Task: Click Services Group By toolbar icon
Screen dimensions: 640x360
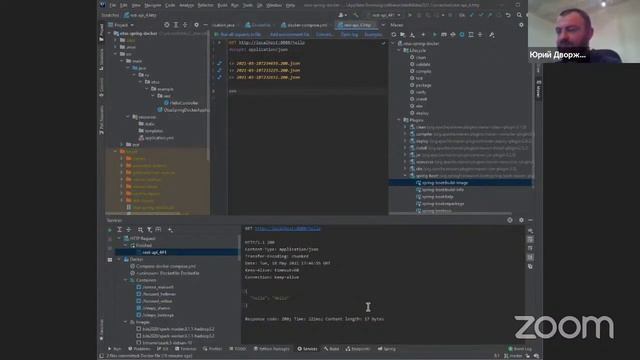Action: click(140, 230)
